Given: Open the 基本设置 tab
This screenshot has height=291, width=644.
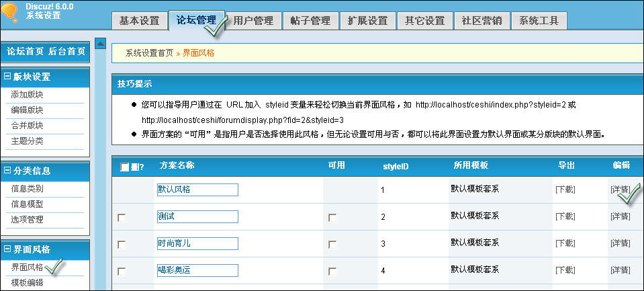Looking at the screenshot, I should (x=139, y=21).
